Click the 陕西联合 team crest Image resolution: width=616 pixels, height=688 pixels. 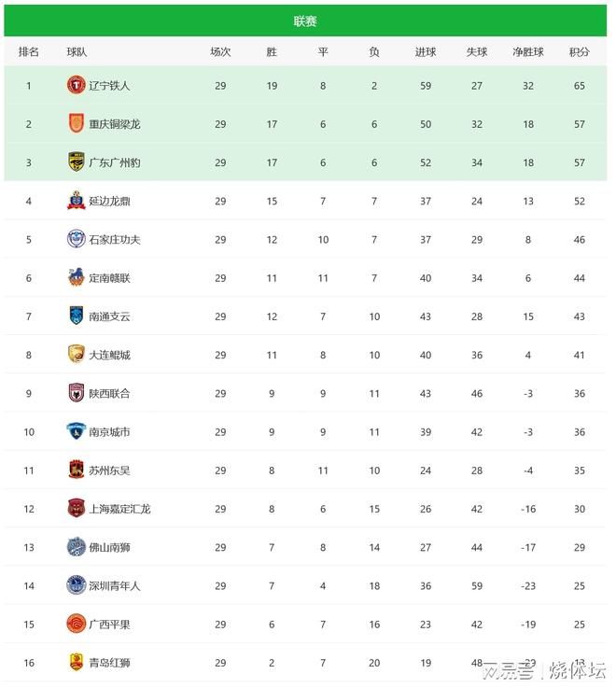[x=76, y=393]
